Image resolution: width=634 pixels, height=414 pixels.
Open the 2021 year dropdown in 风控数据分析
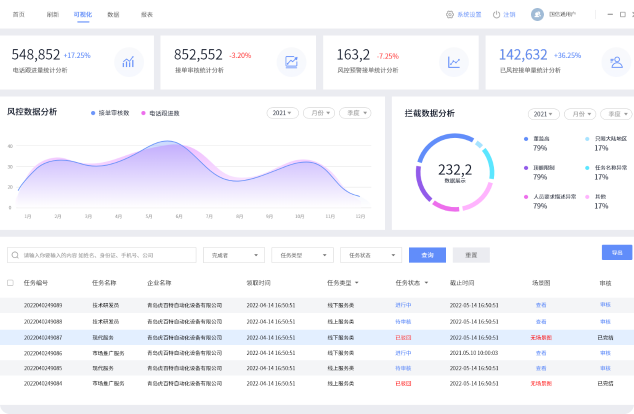click(282, 113)
